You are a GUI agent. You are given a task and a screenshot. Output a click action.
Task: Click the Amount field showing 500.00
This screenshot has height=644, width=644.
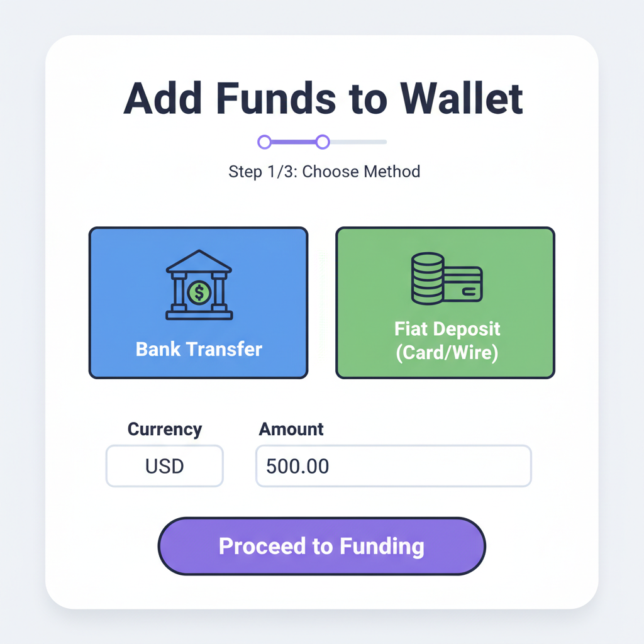[393, 465]
